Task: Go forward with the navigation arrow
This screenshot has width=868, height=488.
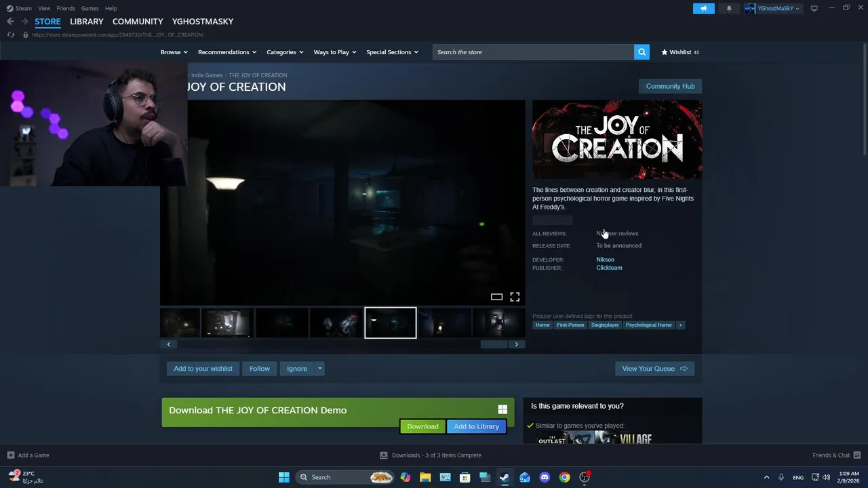Action: (x=24, y=22)
